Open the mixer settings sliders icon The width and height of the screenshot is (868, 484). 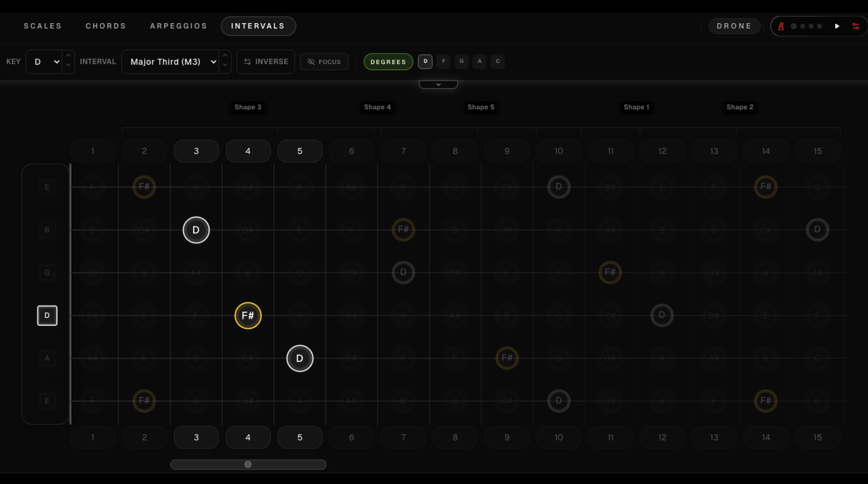click(x=856, y=26)
